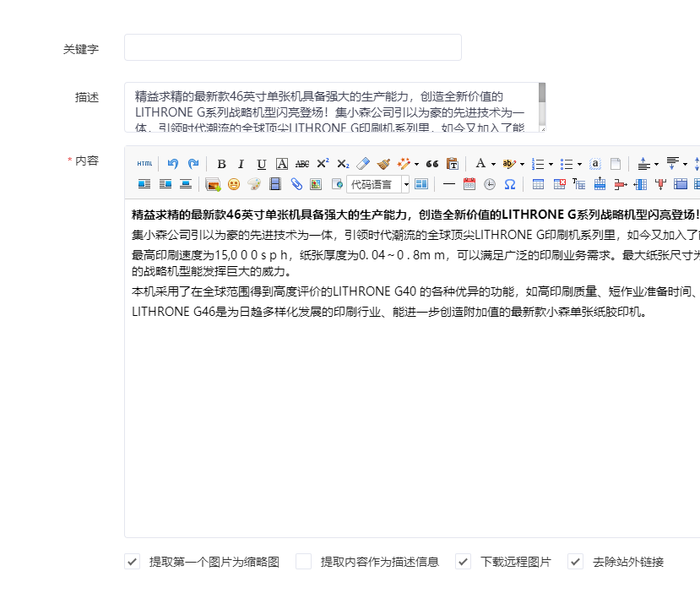
Task: Toggle bold formatting
Action: click(x=221, y=164)
